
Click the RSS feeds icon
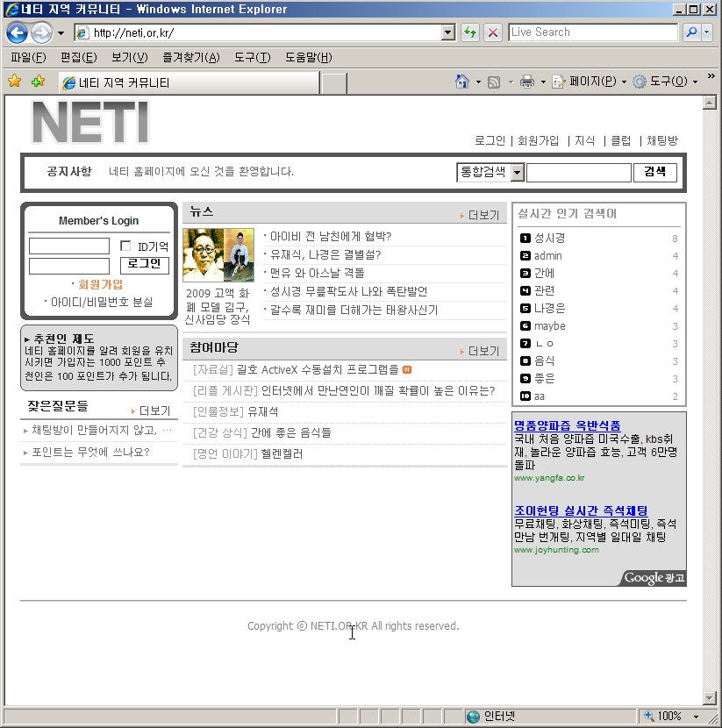[x=494, y=82]
